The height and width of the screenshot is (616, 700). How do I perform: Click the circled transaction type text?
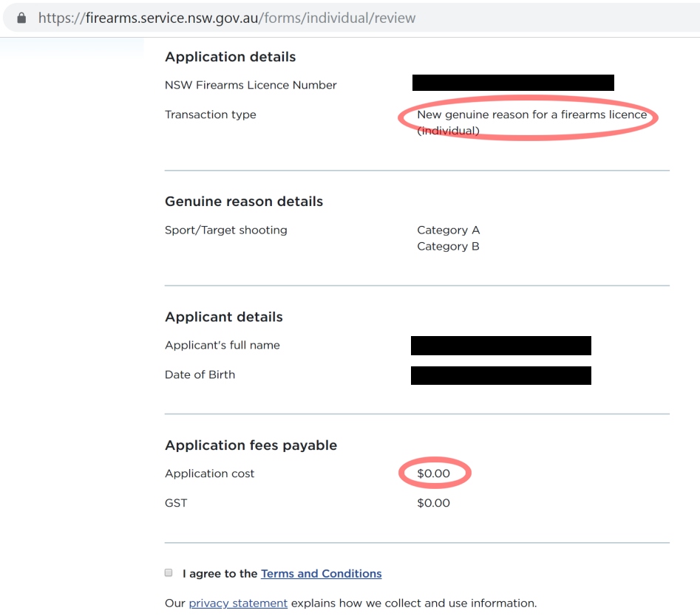click(x=531, y=122)
